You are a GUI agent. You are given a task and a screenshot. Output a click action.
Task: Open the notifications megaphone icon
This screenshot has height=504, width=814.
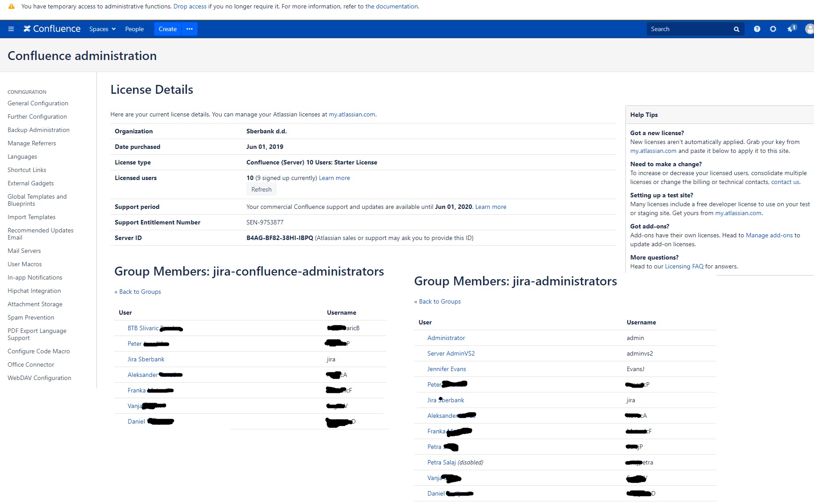791,28
